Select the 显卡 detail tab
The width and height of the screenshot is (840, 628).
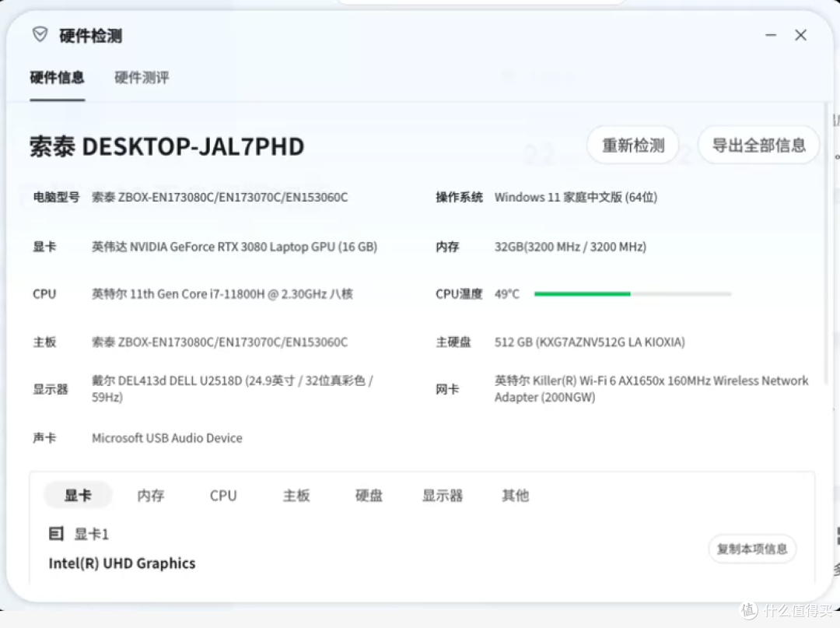click(x=78, y=495)
